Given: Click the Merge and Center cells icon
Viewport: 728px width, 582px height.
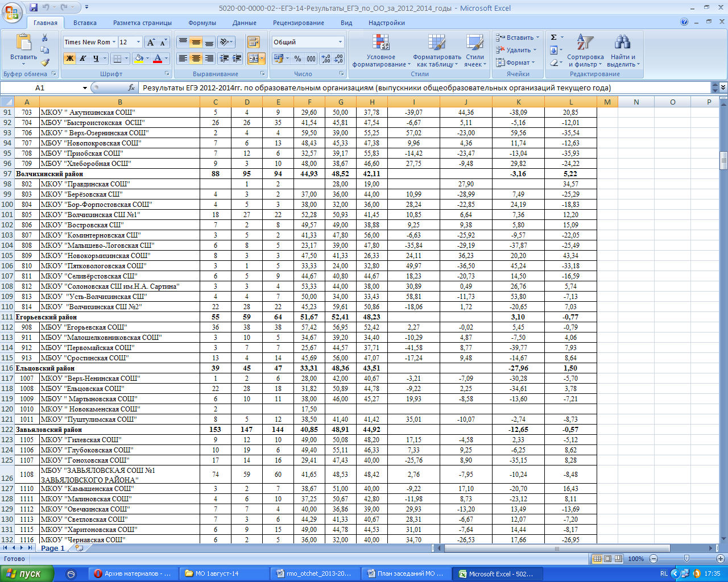Looking at the screenshot, I should pyautogui.click(x=254, y=59).
